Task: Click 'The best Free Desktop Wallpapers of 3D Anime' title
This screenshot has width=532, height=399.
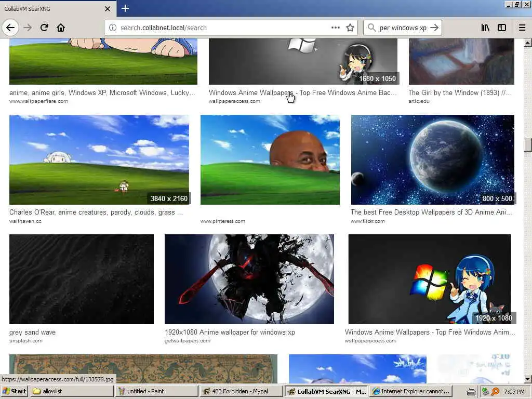Action: click(x=432, y=212)
